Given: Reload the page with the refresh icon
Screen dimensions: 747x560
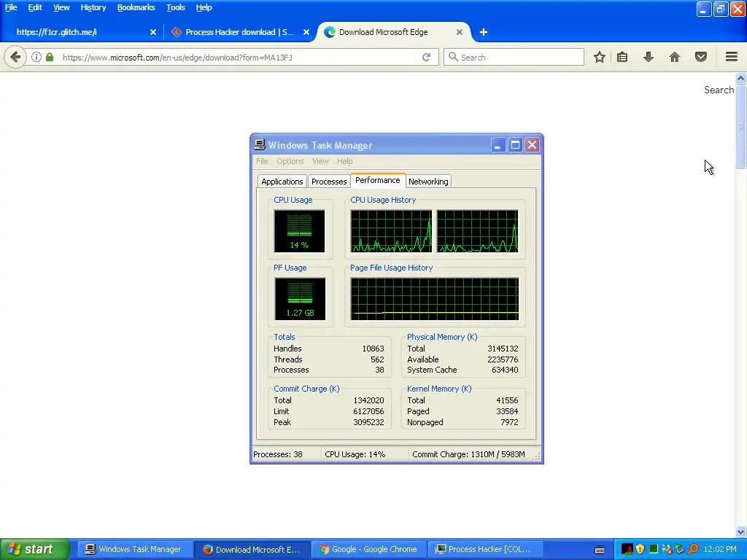Looking at the screenshot, I should [426, 57].
